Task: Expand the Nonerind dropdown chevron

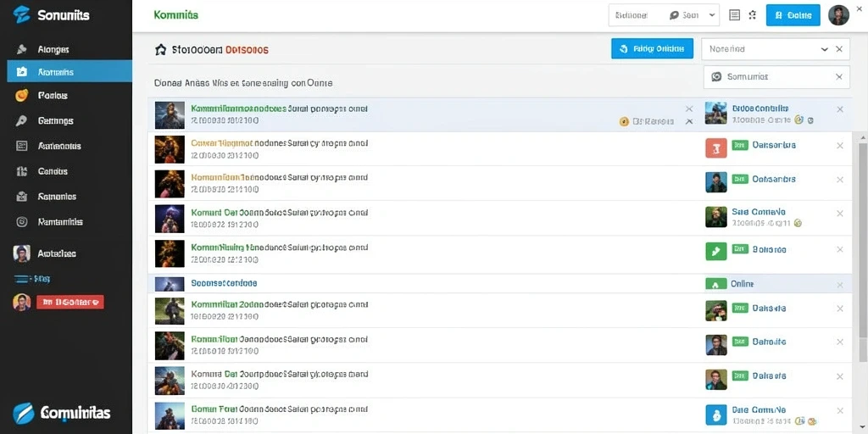Action: tap(824, 49)
